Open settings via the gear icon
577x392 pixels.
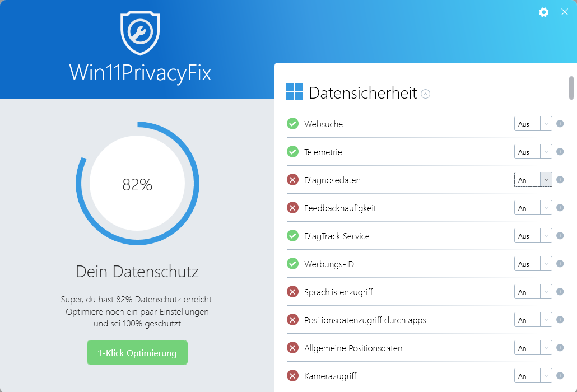point(543,12)
